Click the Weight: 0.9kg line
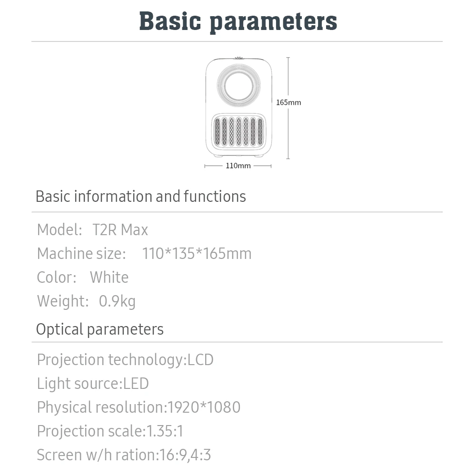The image size is (476, 476). pos(86,301)
